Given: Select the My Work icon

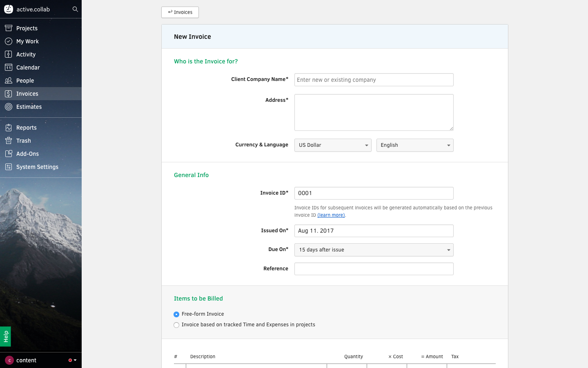Looking at the screenshot, I should (x=9, y=41).
